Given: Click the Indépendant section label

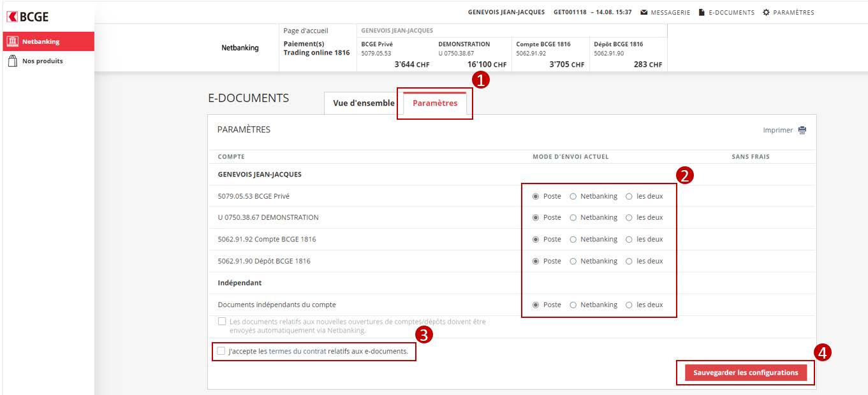Looking at the screenshot, I should [x=240, y=283].
